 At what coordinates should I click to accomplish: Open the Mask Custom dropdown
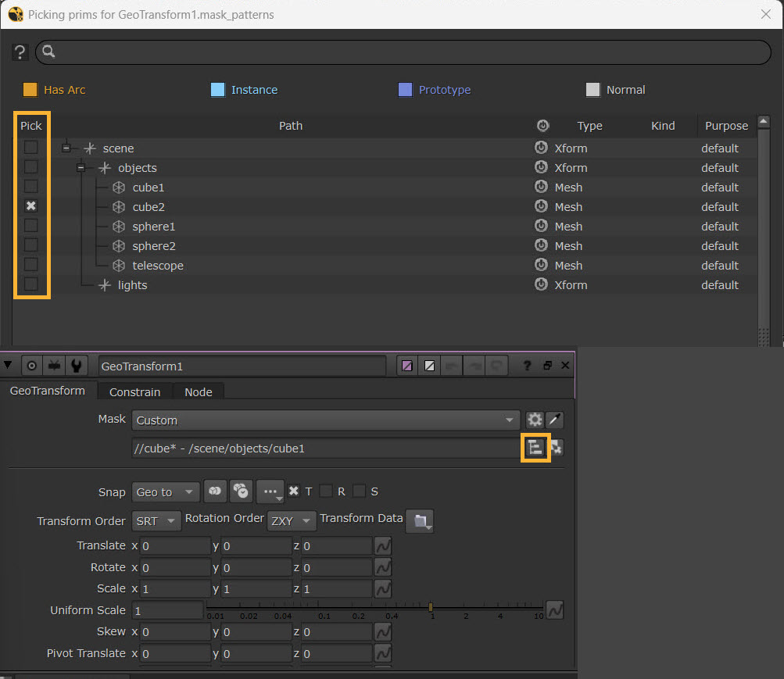pyautogui.click(x=325, y=420)
